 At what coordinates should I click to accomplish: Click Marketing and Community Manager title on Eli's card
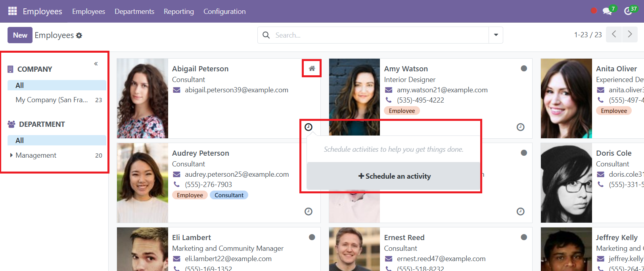click(228, 248)
